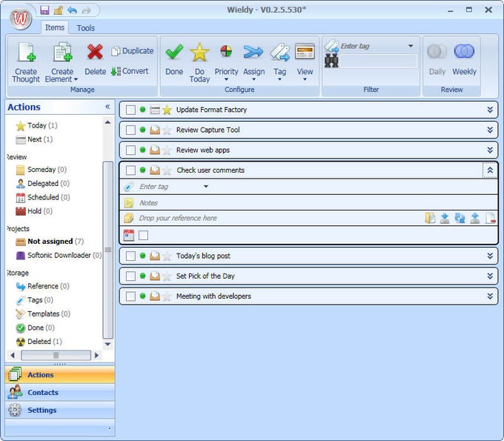504x441 pixels.
Task: Click the red Delete icon
Action: (95, 52)
